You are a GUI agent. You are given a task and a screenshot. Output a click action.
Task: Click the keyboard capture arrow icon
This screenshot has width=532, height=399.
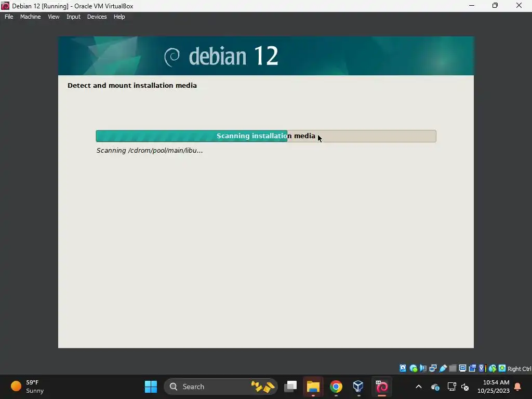(502, 368)
